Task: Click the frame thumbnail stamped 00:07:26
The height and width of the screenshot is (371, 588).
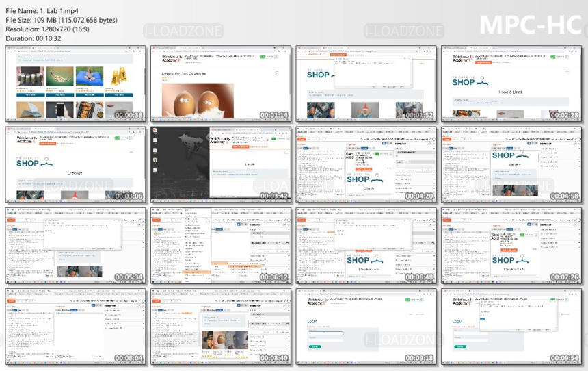Action: [511, 246]
